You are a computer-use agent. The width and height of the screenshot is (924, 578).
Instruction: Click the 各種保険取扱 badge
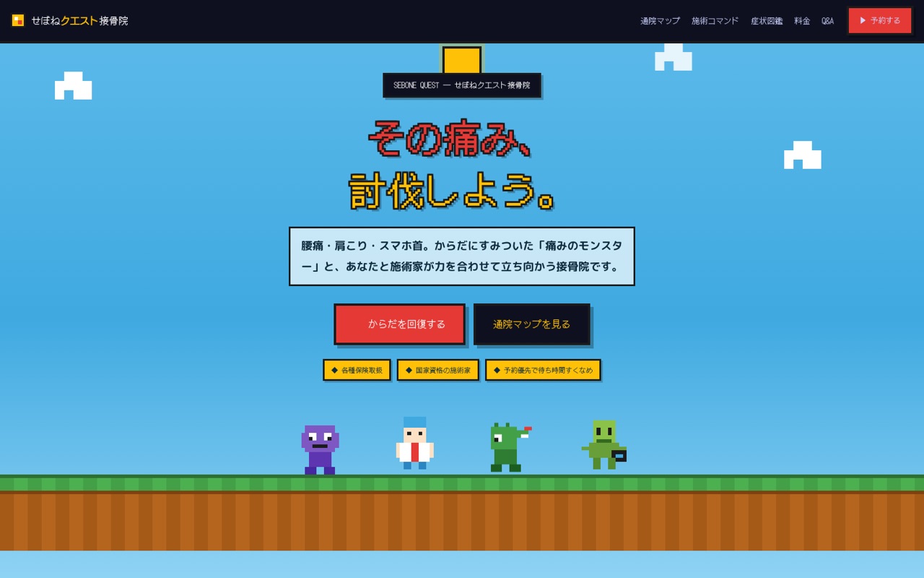(357, 370)
